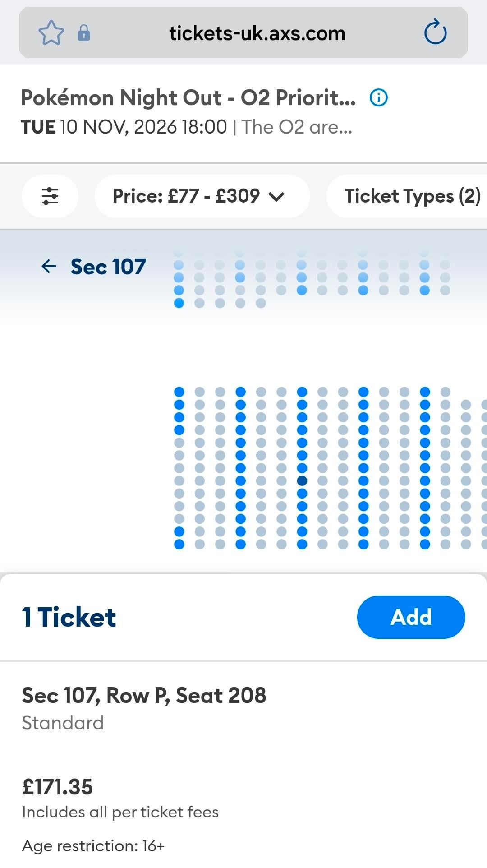The height and width of the screenshot is (868, 487).
Task: Bookmark page with star icon
Action: (x=51, y=33)
